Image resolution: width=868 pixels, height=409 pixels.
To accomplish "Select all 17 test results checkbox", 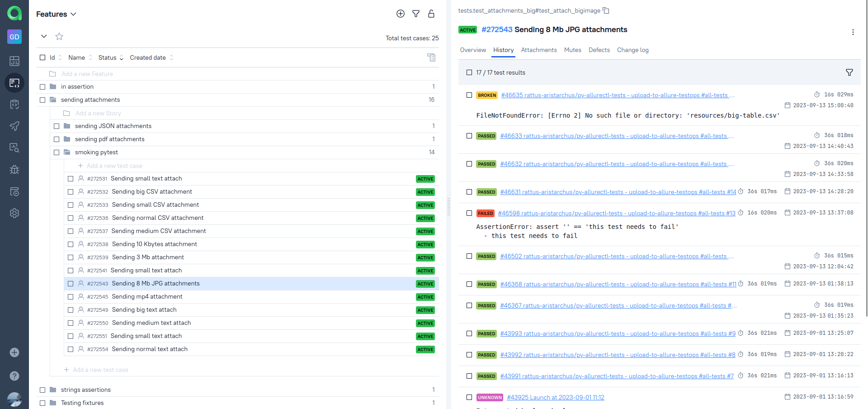I will tap(469, 72).
